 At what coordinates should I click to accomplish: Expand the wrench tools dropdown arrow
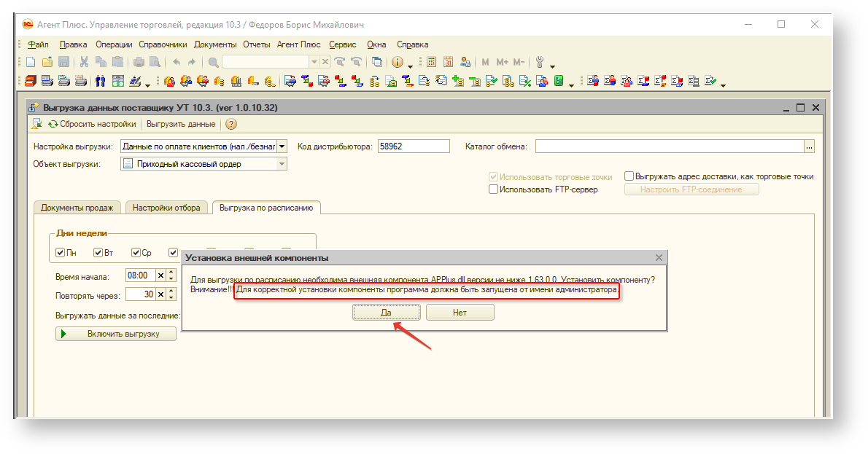[x=552, y=66]
